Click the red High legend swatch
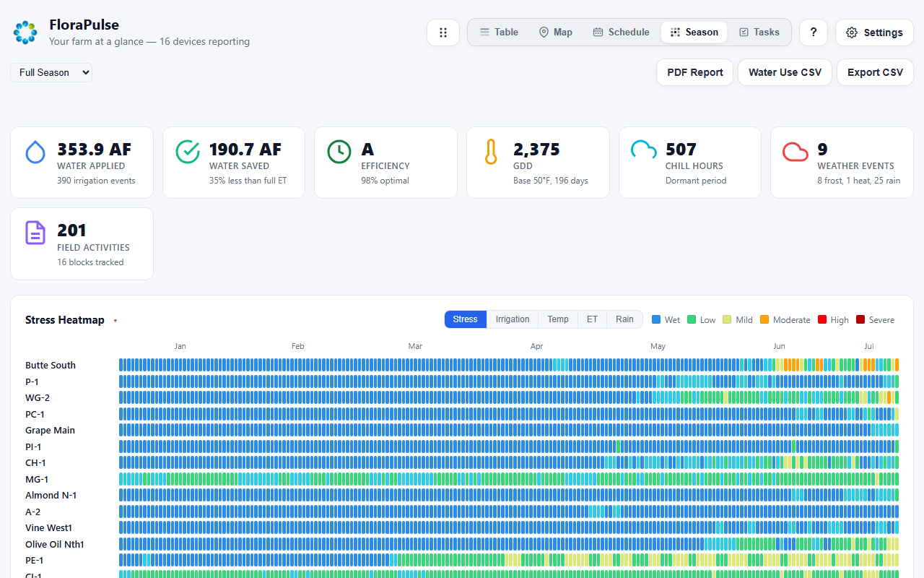 822,320
